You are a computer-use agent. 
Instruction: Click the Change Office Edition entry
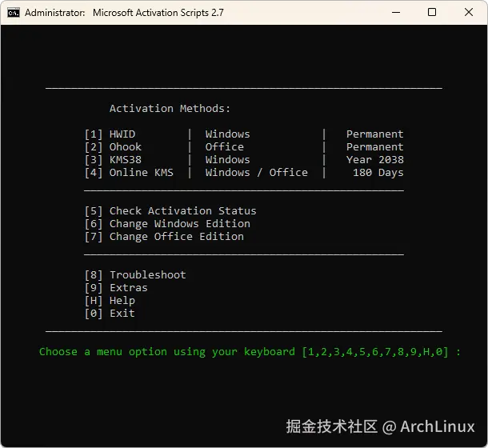tap(164, 237)
